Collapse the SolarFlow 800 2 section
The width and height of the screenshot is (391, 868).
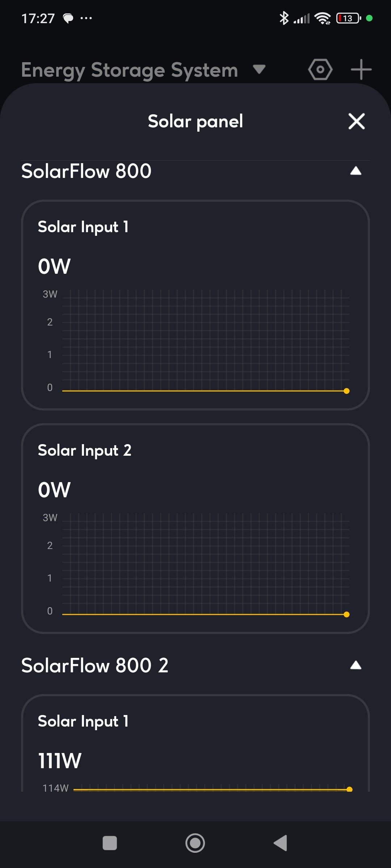pyautogui.click(x=356, y=665)
